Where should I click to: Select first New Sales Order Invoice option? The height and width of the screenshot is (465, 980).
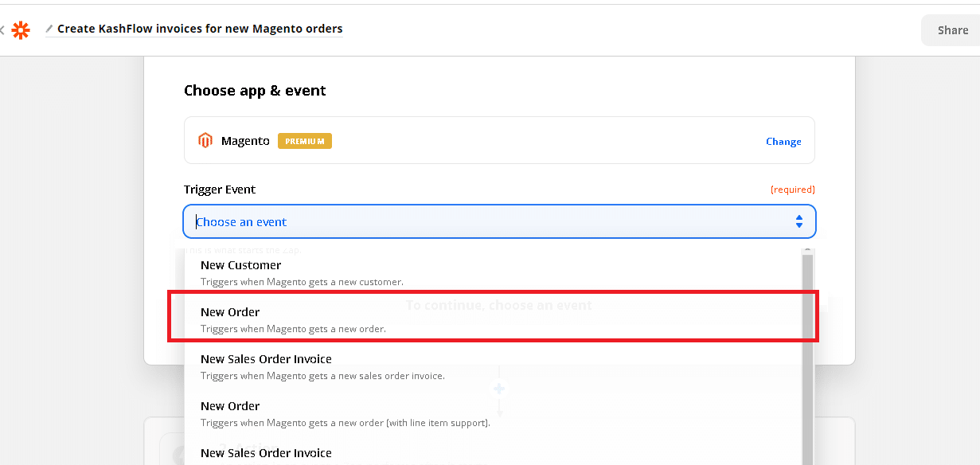(266, 359)
